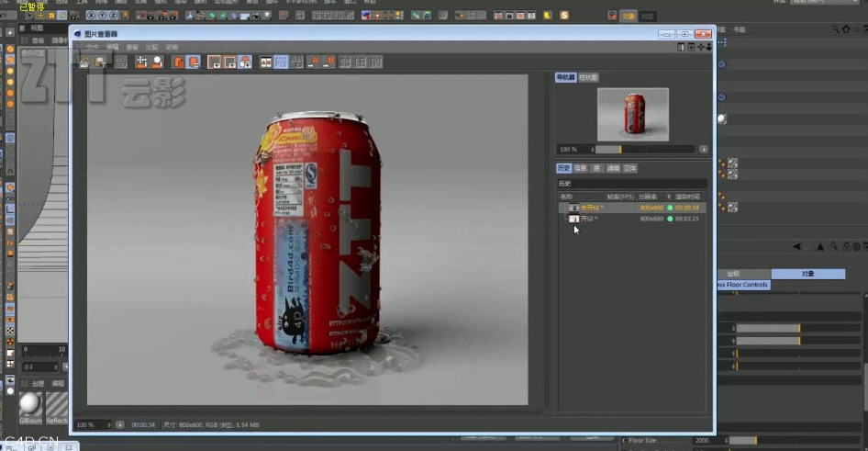
Task: Click the four-arrow move icon at Picture Viewer top right
Action: [x=700, y=47]
